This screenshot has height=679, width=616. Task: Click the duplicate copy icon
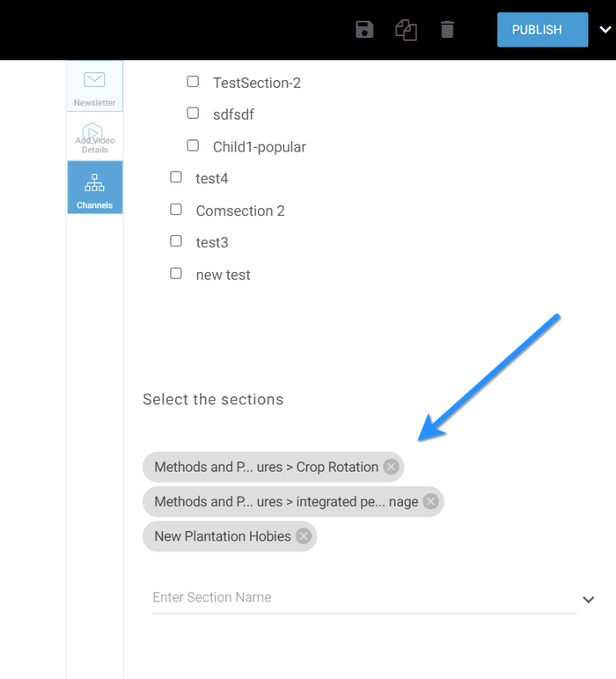point(406,30)
